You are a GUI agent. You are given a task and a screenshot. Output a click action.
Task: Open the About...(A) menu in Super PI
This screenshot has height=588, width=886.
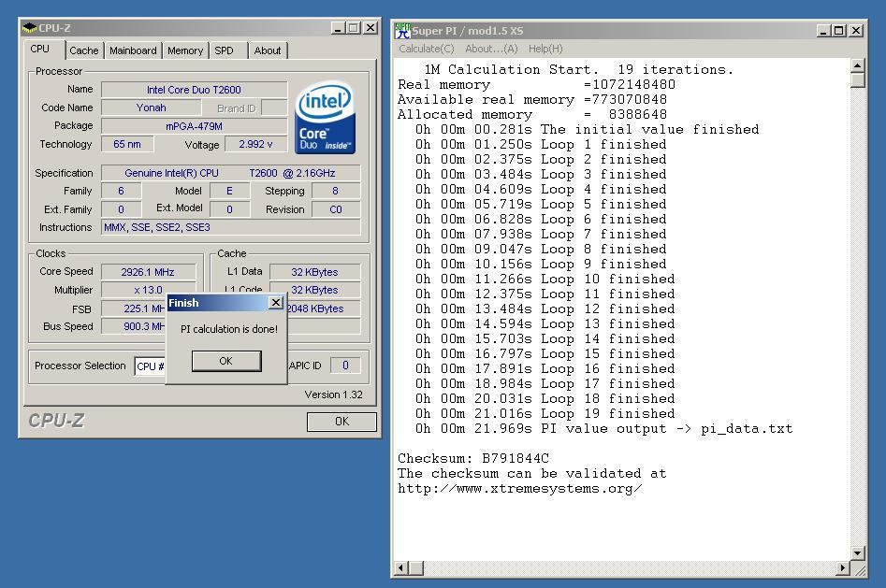(491, 49)
